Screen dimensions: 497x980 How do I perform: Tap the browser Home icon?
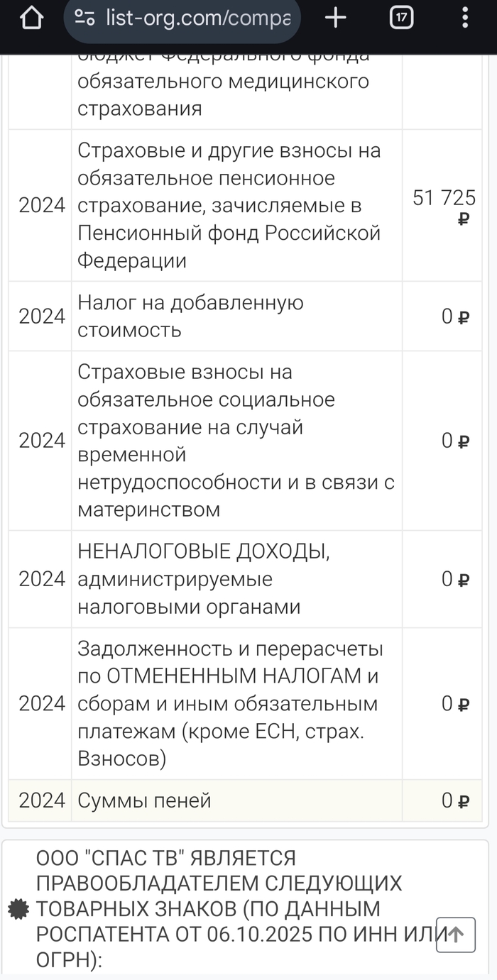coord(31,18)
